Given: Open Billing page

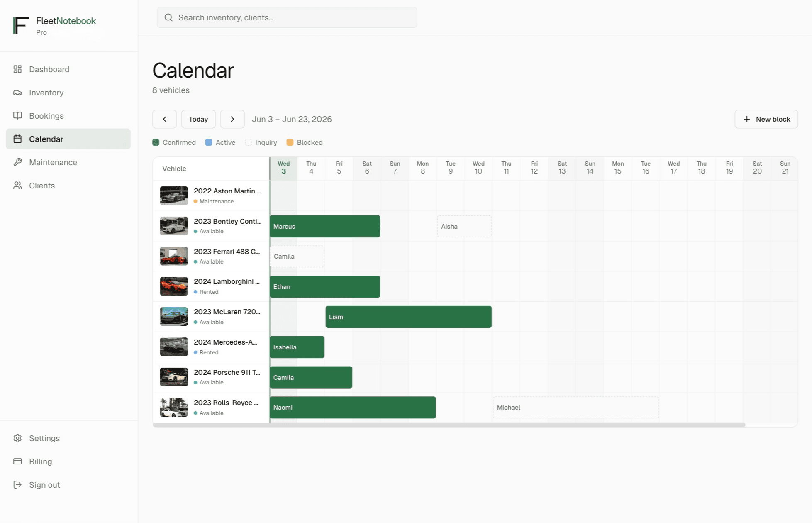Looking at the screenshot, I should click(68, 462).
